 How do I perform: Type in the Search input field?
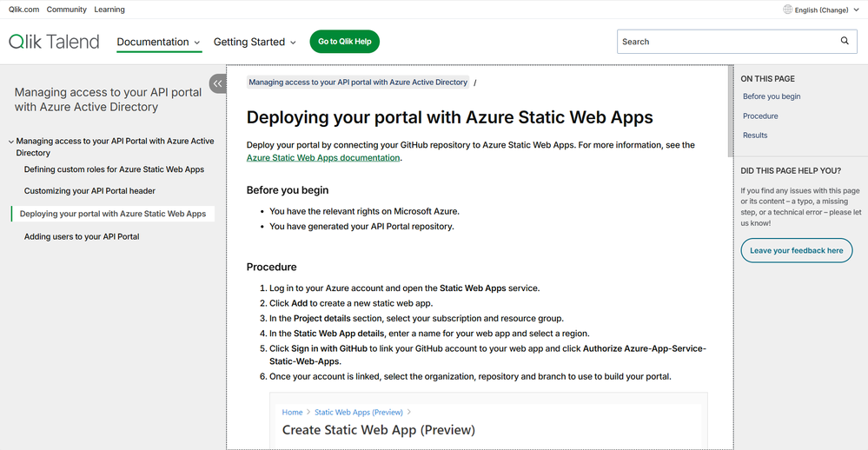tap(726, 41)
